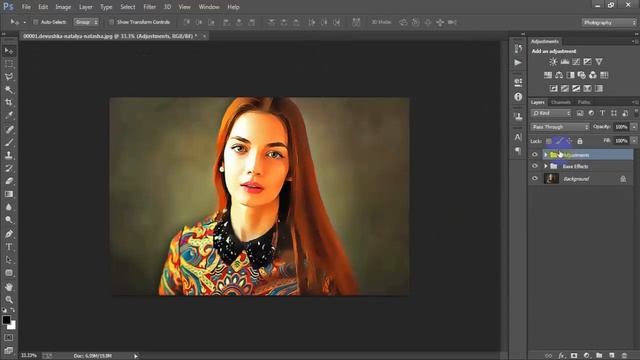The image size is (640, 360).
Task: Expand the Adjustments layer group
Action: [546, 155]
